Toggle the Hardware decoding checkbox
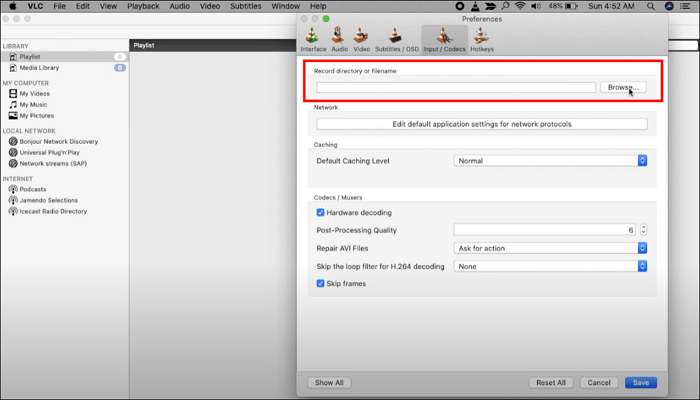700x400 pixels. [320, 212]
